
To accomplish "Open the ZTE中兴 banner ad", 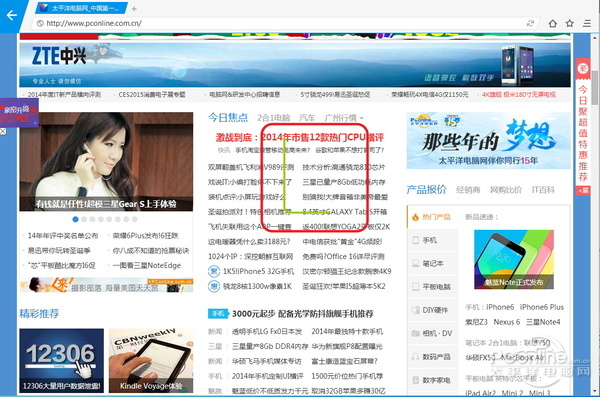I will tap(295, 65).
